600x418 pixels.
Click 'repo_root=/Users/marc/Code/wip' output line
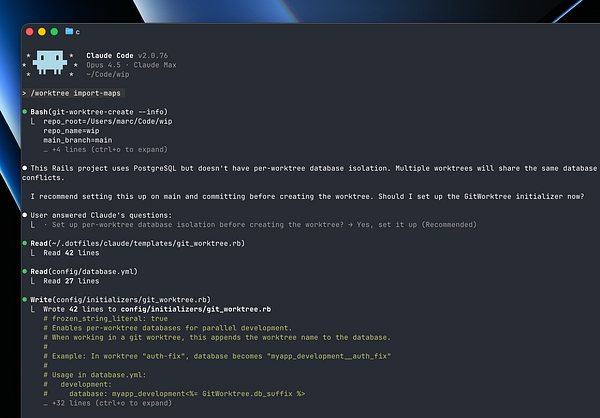tap(108, 121)
